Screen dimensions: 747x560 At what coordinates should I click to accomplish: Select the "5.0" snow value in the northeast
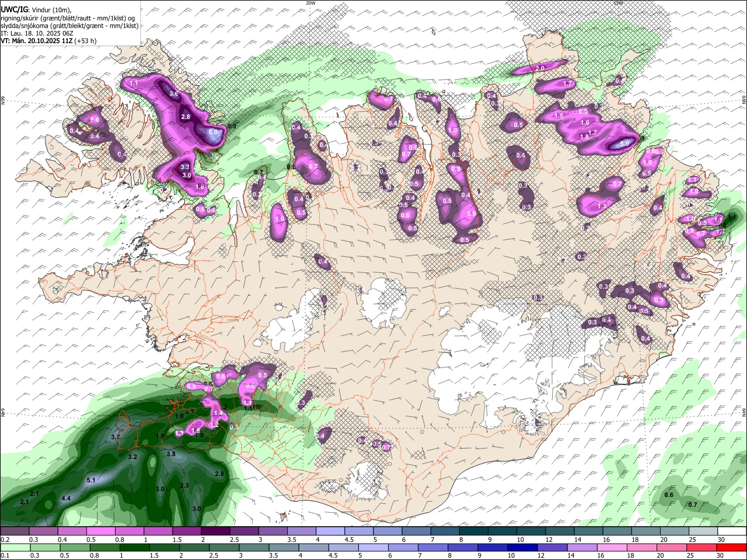624,143
